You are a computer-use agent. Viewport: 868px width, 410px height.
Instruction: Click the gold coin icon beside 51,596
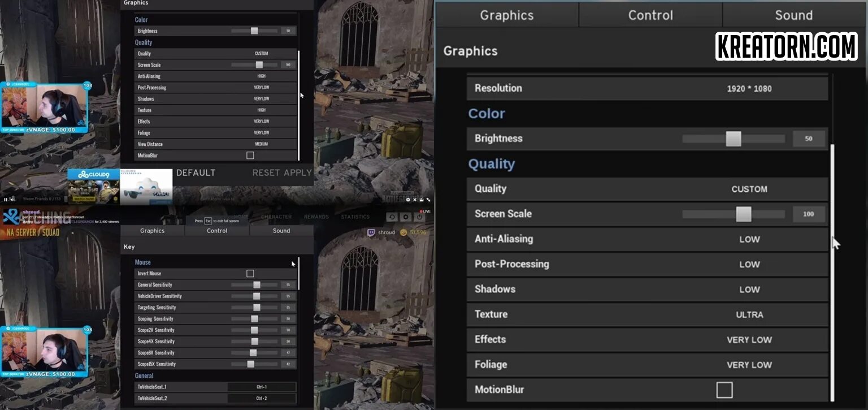point(403,232)
